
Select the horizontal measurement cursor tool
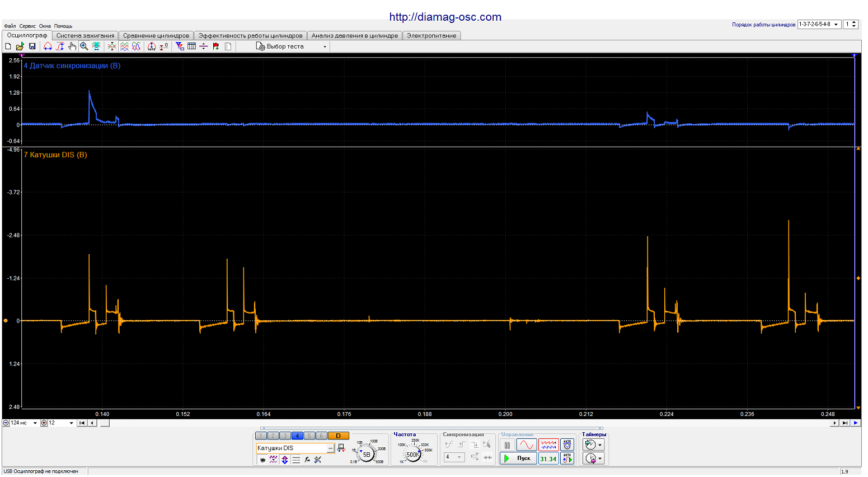click(48, 46)
